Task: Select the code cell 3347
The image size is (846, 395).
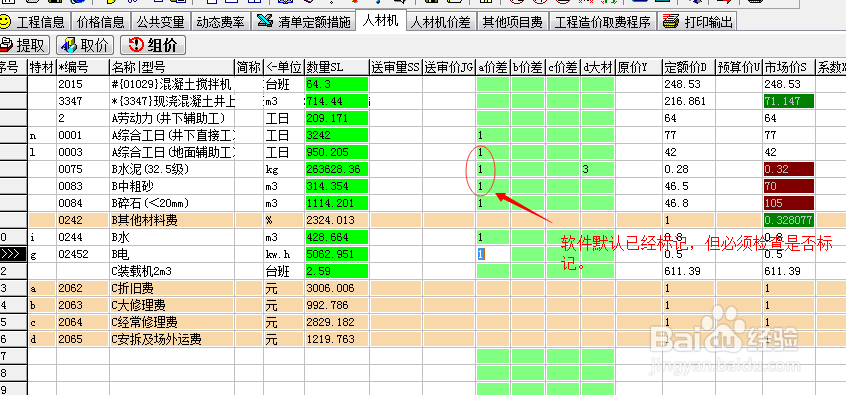Action: click(83, 101)
